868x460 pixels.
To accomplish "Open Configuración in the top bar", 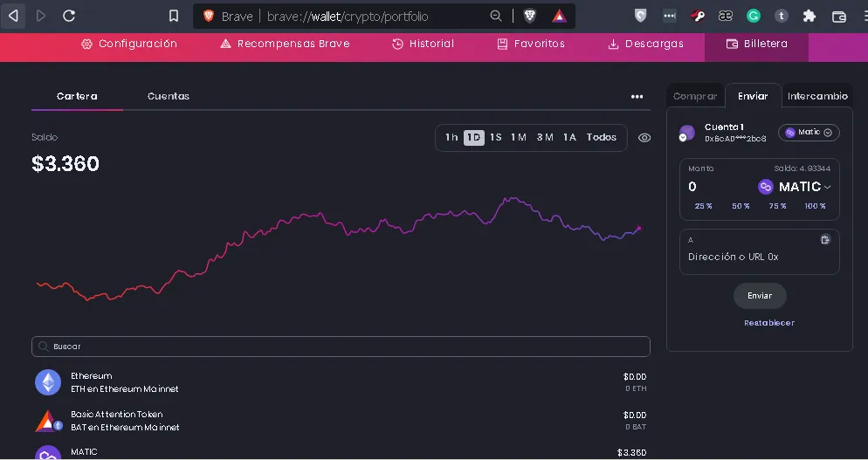I will 129,44.
